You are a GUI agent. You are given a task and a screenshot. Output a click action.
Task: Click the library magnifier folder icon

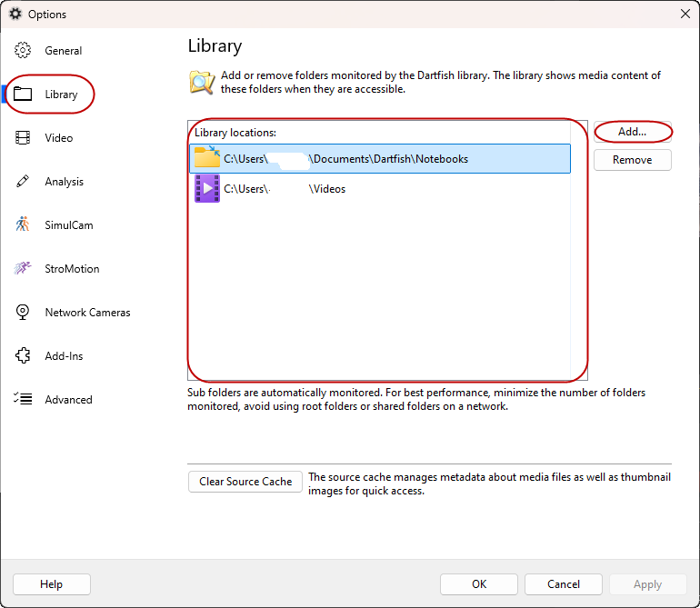click(202, 82)
